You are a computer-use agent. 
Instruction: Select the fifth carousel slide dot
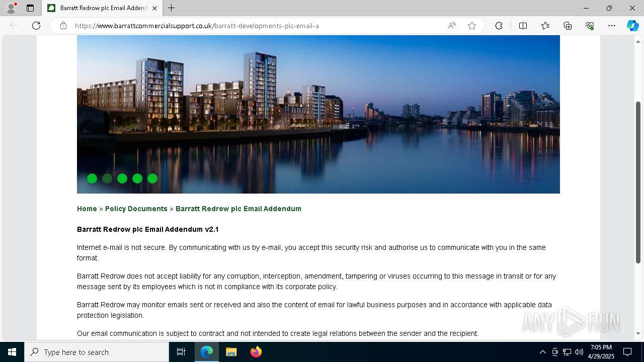tap(152, 178)
